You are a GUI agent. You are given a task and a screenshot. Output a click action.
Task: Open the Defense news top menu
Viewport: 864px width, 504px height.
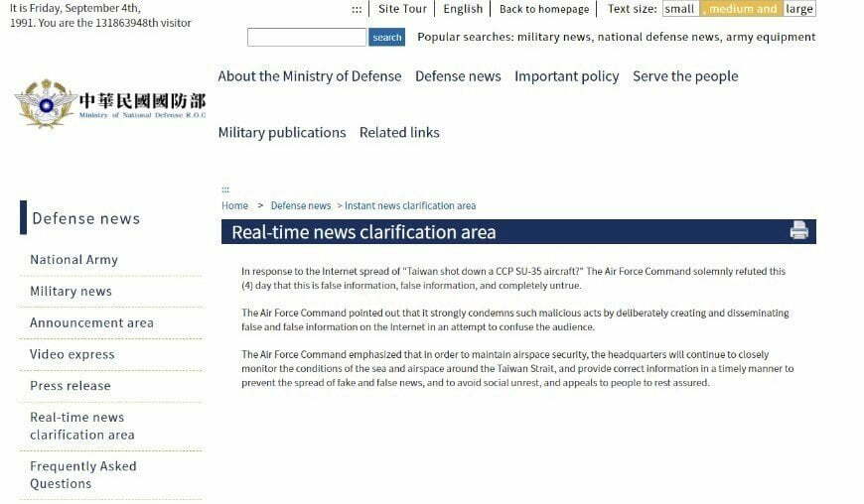(458, 76)
